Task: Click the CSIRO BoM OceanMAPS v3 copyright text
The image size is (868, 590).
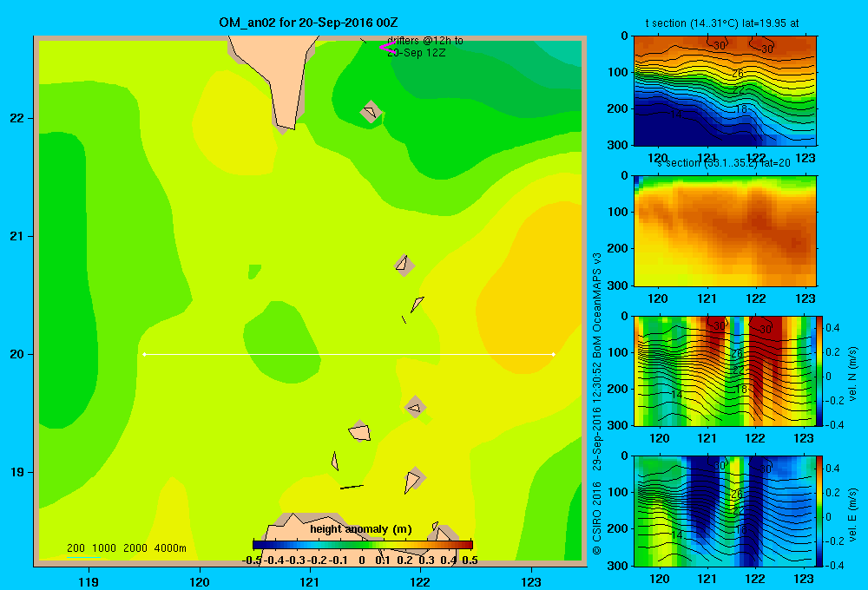Action: point(597,403)
